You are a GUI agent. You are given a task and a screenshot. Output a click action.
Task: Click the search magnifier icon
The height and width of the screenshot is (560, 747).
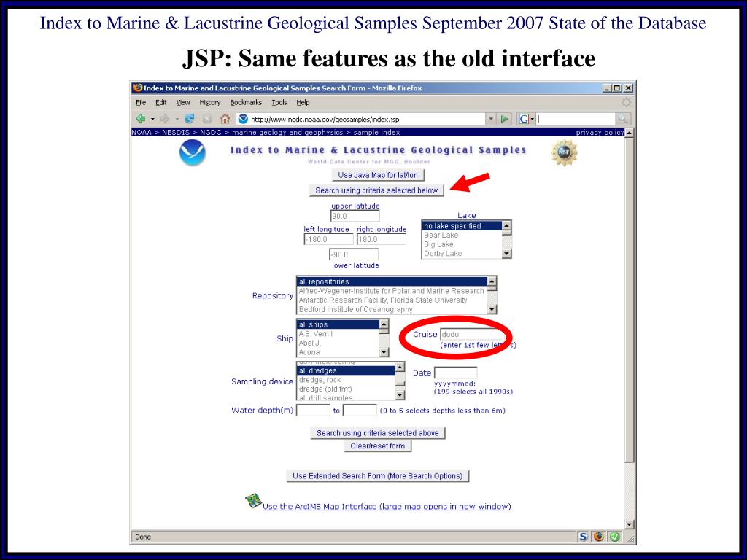622,119
